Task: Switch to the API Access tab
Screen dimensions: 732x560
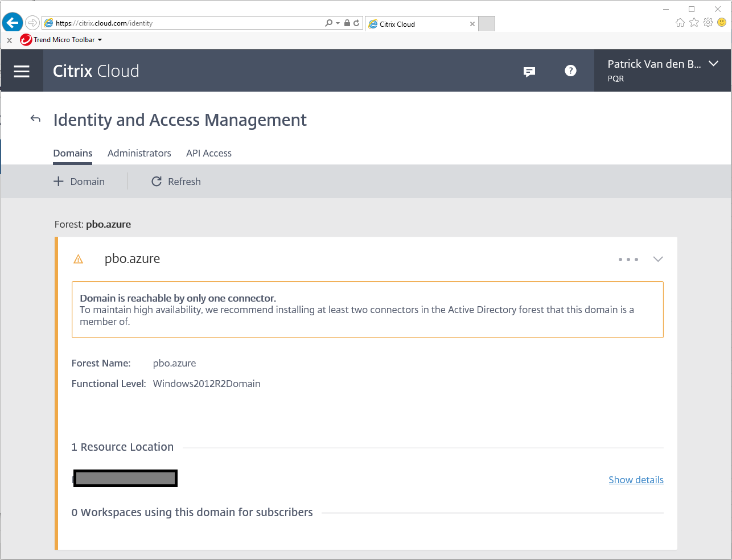Action: click(x=209, y=153)
